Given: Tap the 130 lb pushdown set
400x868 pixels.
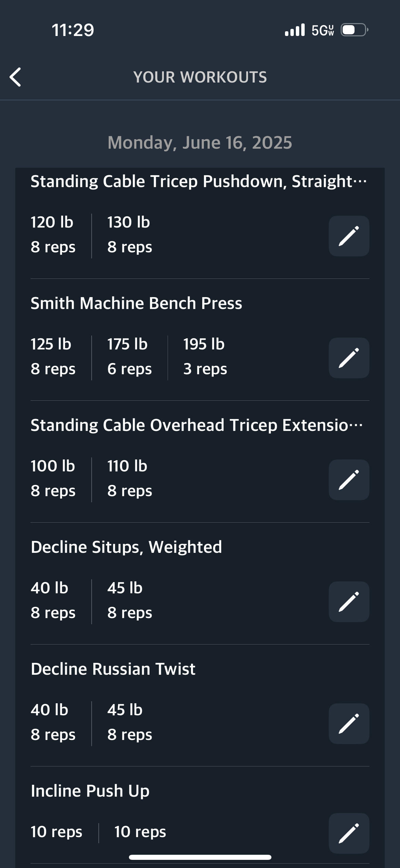Looking at the screenshot, I should [x=129, y=234].
